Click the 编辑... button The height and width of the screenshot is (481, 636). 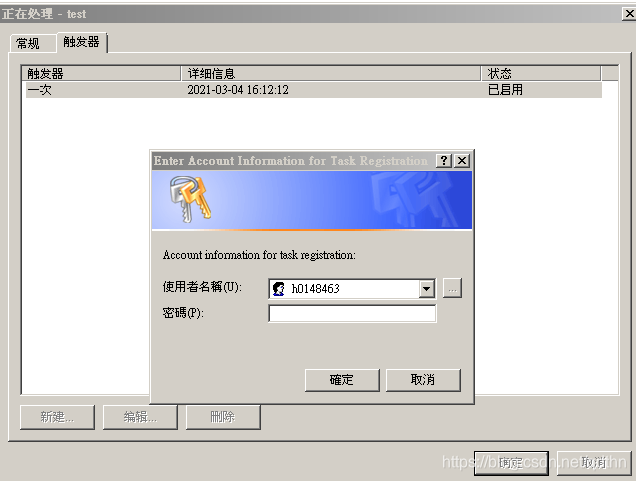(x=140, y=417)
